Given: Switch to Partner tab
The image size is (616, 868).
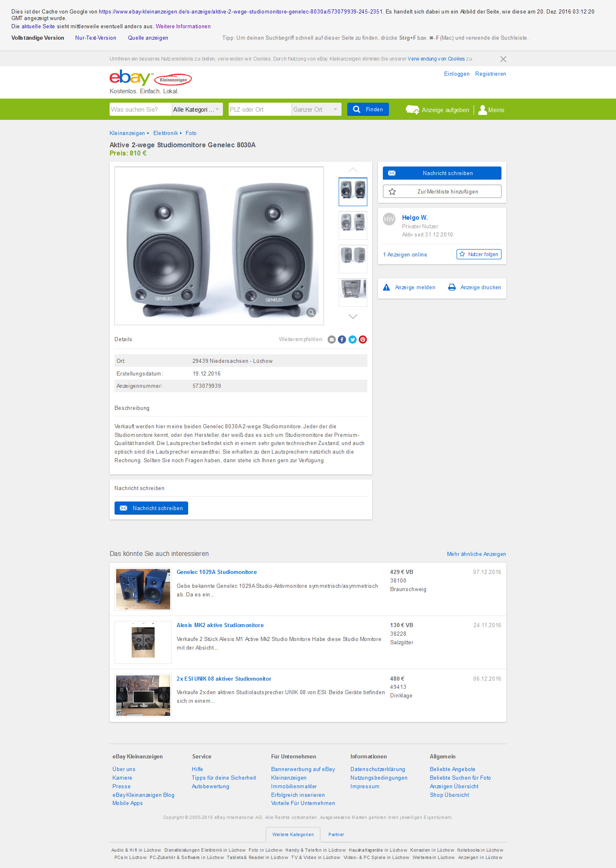Looking at the screenshot, I should pos(336,834).
